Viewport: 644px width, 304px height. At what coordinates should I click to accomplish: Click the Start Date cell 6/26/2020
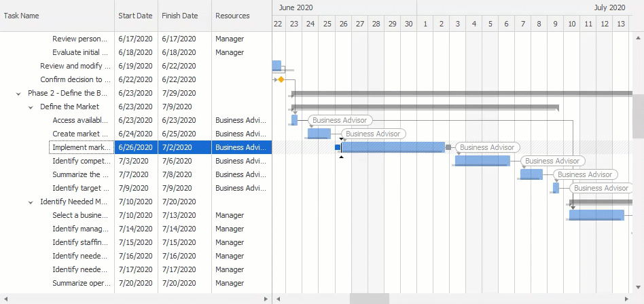pyautogui.click(x=137, y=147)
